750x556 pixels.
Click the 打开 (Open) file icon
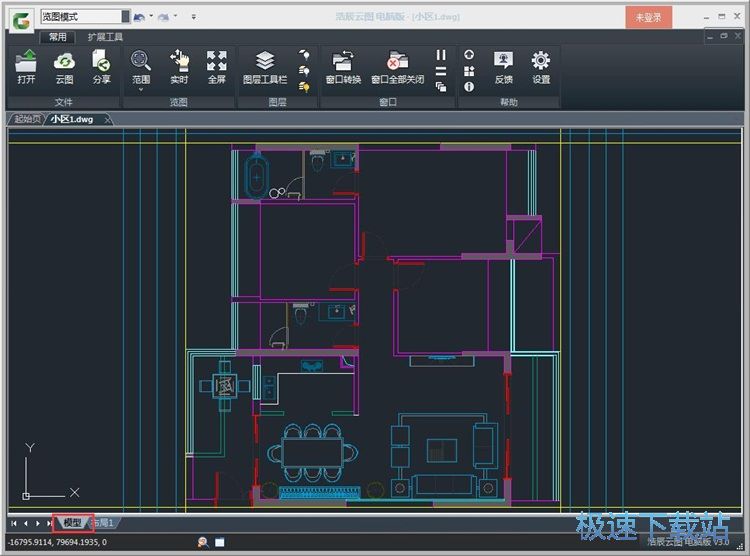point(27,62)
